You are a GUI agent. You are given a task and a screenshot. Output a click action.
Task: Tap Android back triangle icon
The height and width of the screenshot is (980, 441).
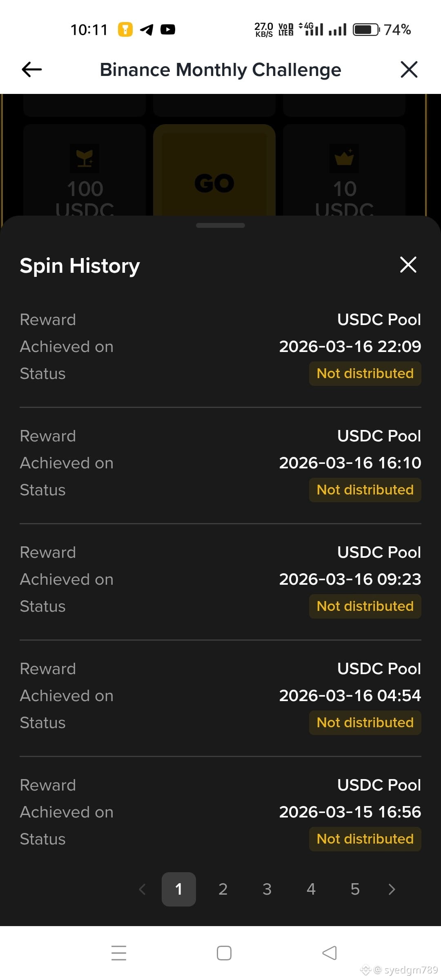pos(329,953)
